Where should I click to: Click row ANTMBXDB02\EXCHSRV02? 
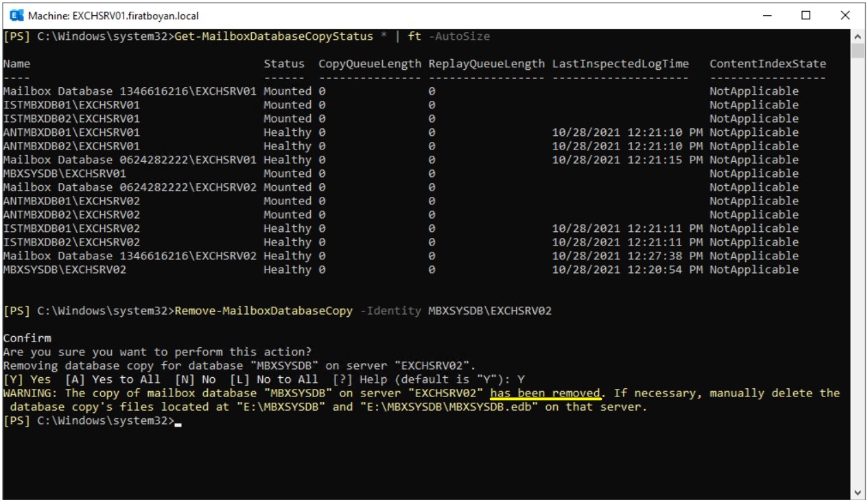pos(401,215)
